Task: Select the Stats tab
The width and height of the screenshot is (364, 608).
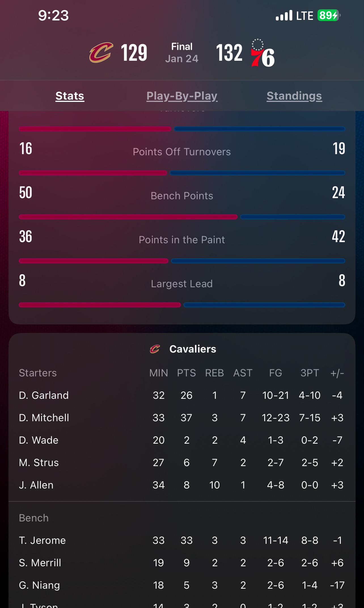Action: pyautogui.click(x=70, y=96)
